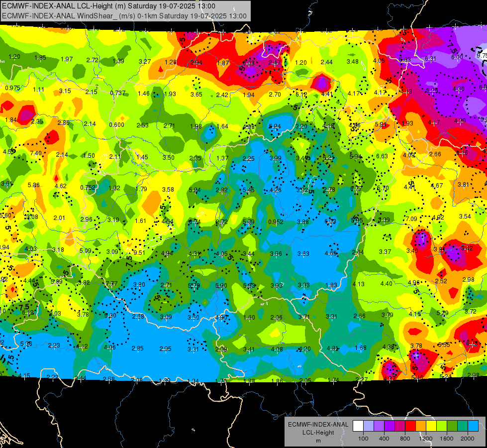Click the wind shear value 3.37
This screenshot has height=448, width=487.
click(385, 251)
